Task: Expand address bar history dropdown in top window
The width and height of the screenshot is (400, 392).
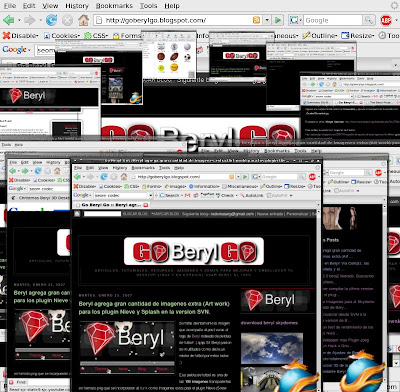Action: coord(267,20)
